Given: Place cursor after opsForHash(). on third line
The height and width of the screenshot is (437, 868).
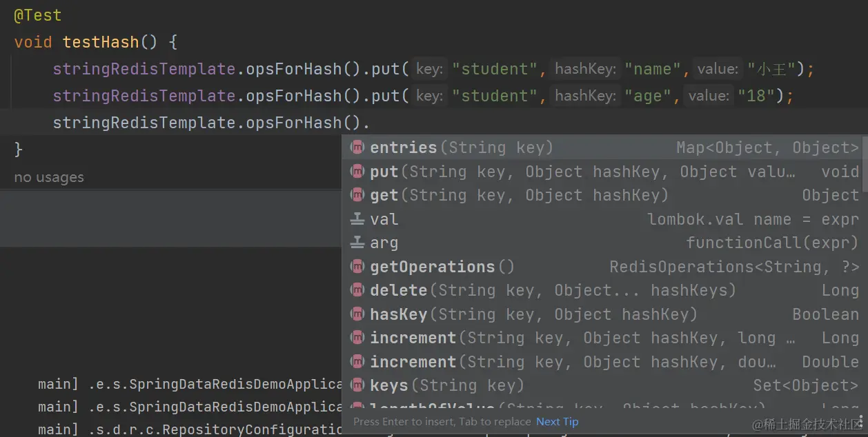Looking at the screenshot, I should tap(371, 123).
